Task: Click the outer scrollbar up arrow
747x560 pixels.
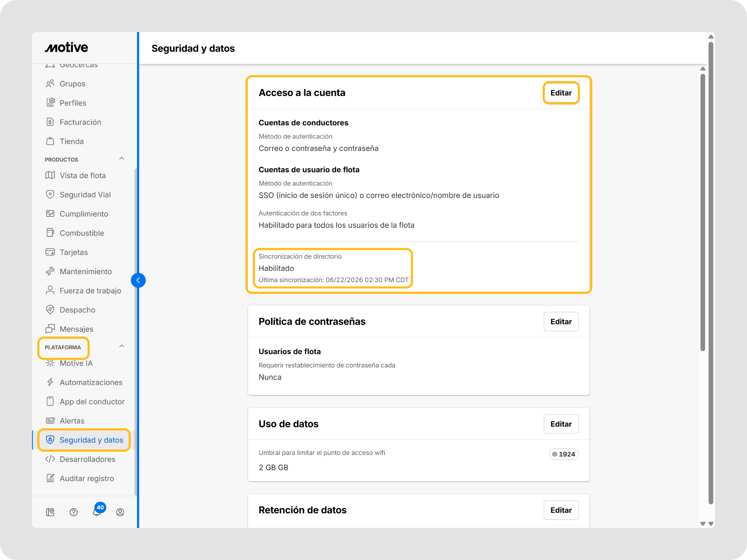Action: tap(711, 36)
